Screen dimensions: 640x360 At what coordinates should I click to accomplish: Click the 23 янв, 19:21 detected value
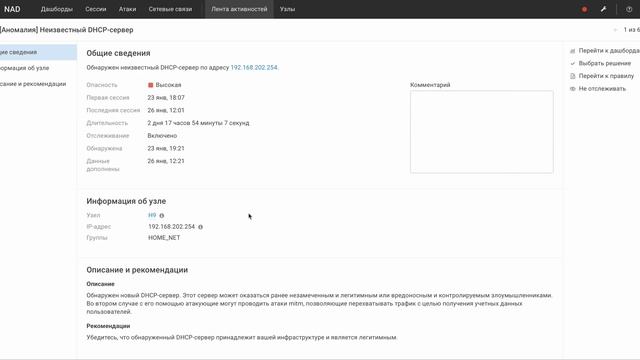pos(166,148)
